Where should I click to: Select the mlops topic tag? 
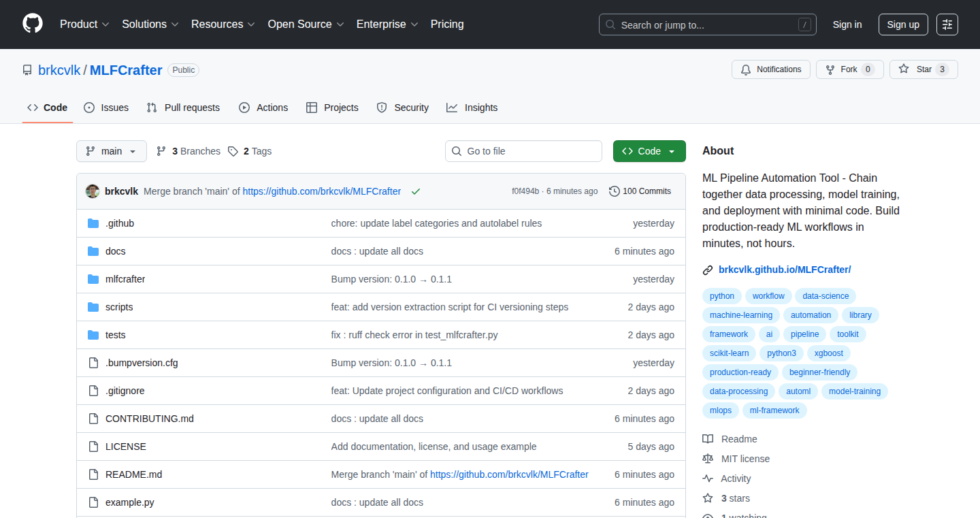(721, 410)
